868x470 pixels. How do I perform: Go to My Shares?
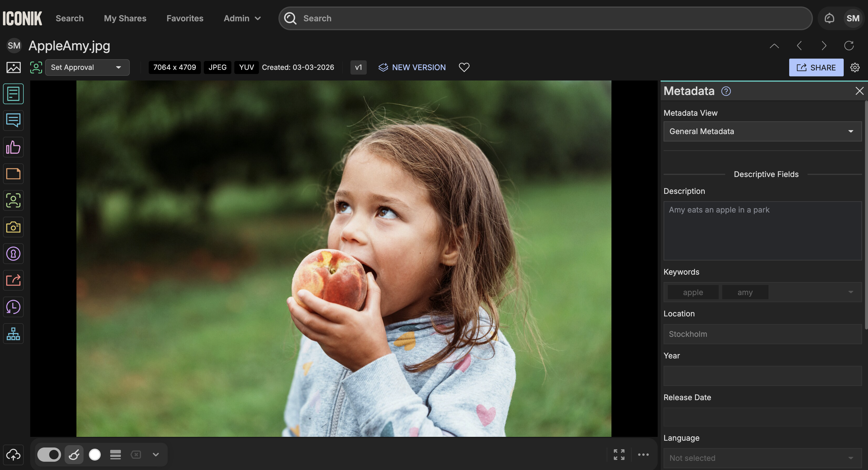coord(125,18)
